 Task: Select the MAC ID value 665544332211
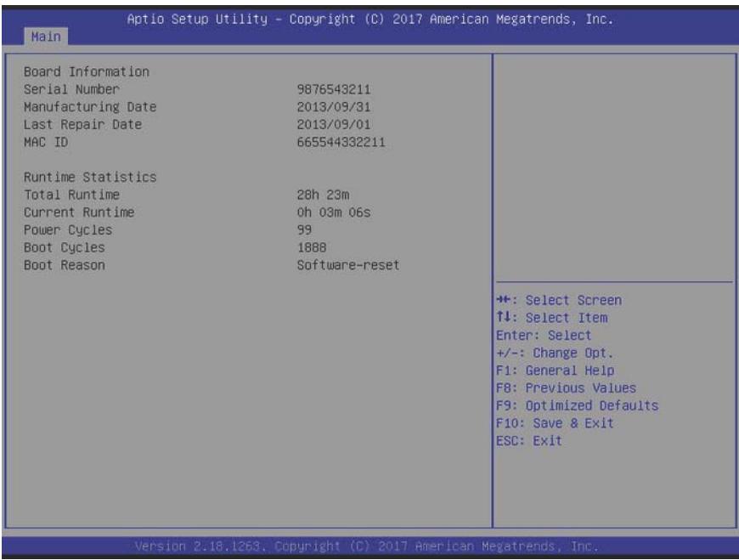(x=341, y=142)
